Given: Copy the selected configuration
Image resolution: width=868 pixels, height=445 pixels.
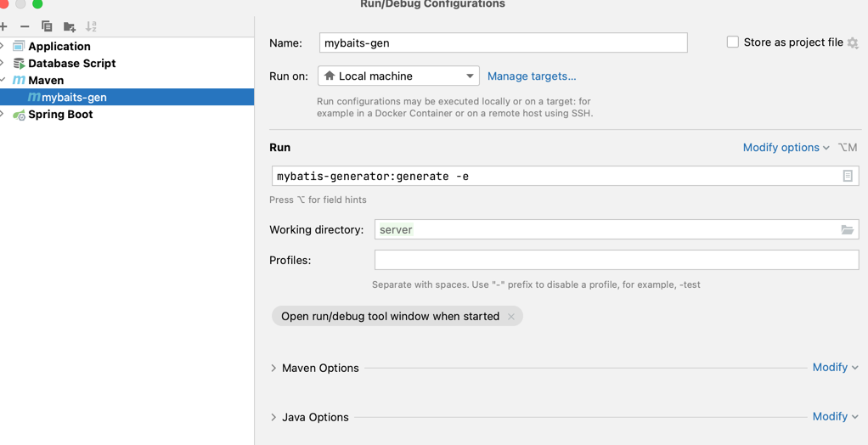Looking at the screenshot, I should (47, 26).
